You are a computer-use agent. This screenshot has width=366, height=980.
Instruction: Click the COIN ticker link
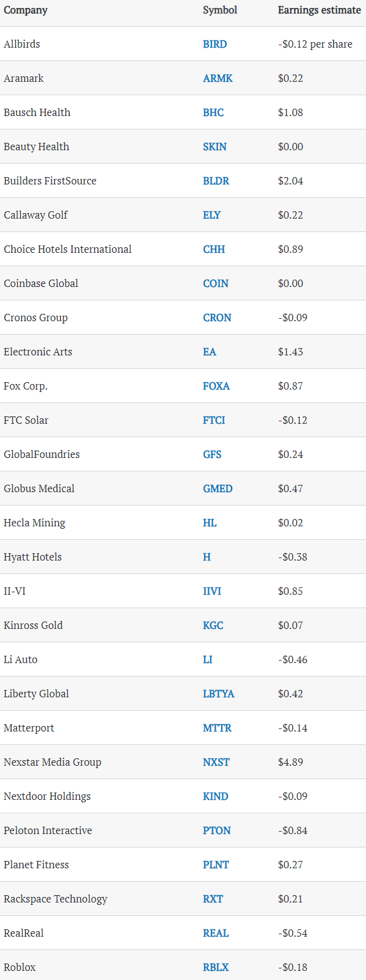tap(216, 283)
